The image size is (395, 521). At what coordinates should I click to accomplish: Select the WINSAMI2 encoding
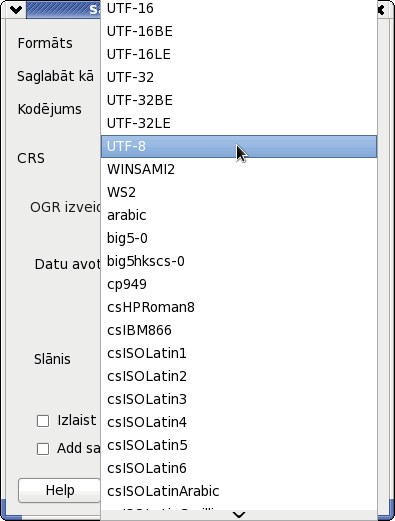(239, 169)
